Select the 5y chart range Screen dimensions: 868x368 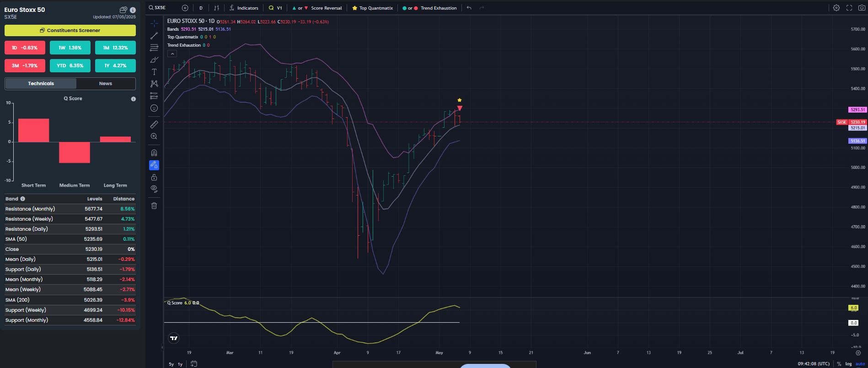pos(171,364)
